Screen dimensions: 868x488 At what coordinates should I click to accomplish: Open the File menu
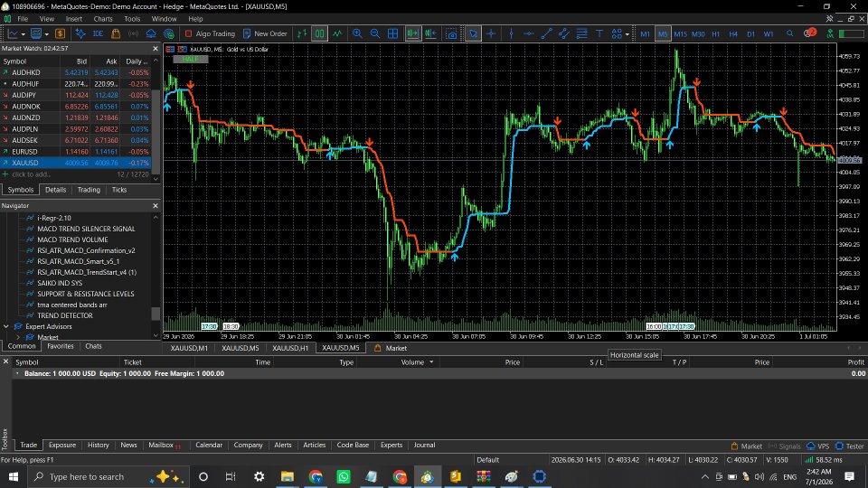pos(23,19)
